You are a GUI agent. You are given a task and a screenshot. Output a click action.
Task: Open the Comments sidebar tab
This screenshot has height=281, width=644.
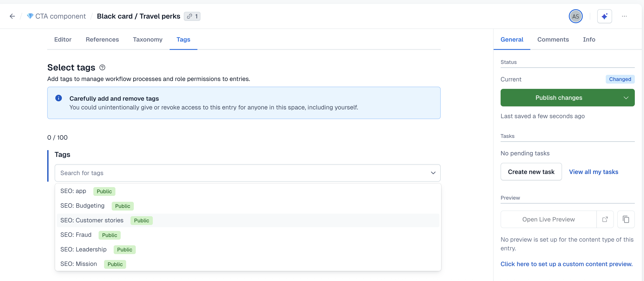[x=553, y=40]
